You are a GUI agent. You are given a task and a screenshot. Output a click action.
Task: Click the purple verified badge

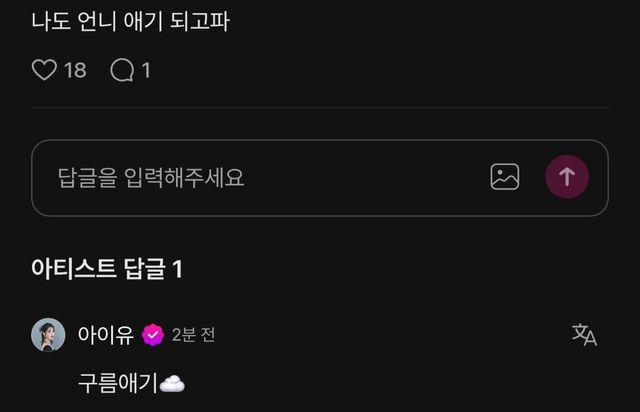pos(153,335)
